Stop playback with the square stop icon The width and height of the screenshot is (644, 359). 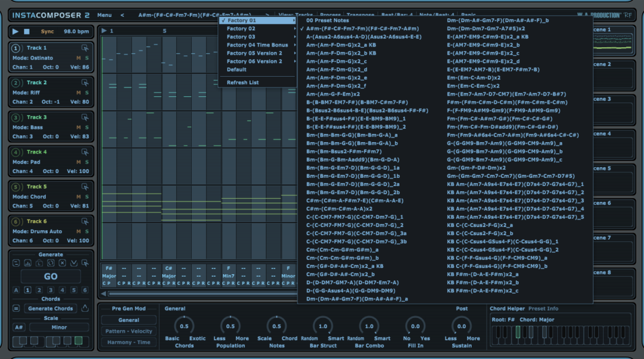pyautogui.click(x=26, y=31)
